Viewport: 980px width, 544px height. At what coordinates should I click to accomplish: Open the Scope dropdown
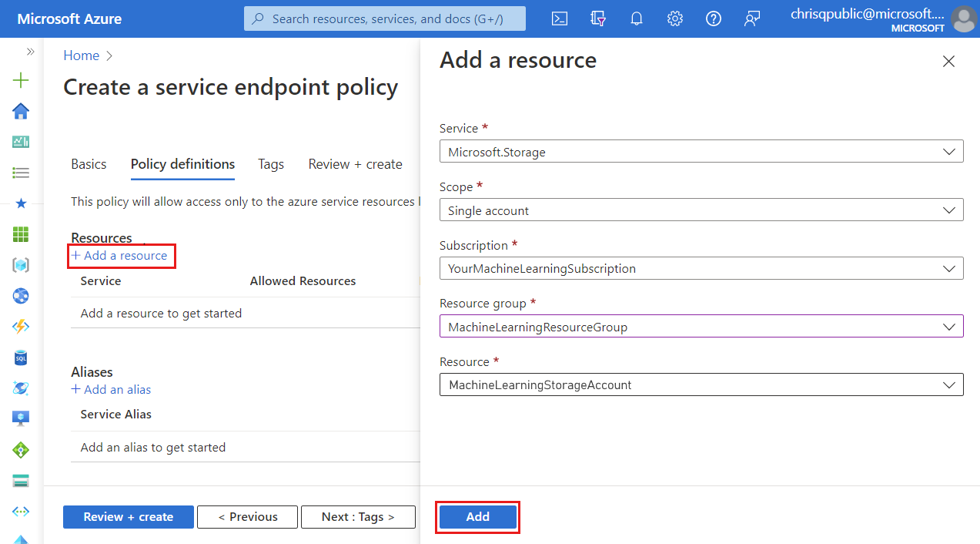[x=701, y=210]
